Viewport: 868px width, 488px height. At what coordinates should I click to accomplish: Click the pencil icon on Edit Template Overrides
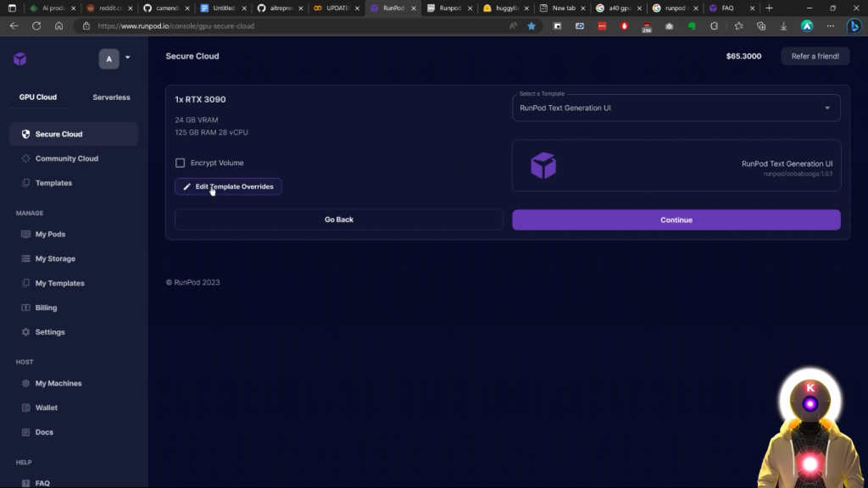pos(187,187)
